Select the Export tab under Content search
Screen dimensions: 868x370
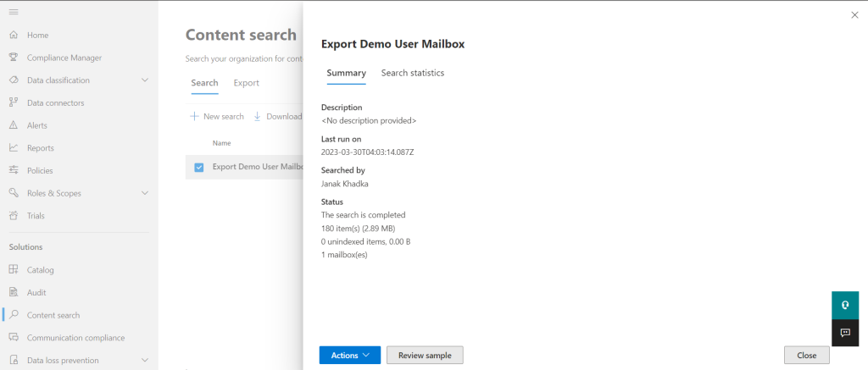[247, 83]
